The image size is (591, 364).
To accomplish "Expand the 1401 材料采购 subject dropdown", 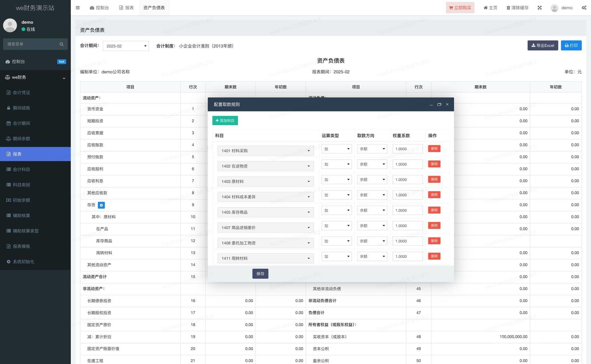I will coord(265,151).
